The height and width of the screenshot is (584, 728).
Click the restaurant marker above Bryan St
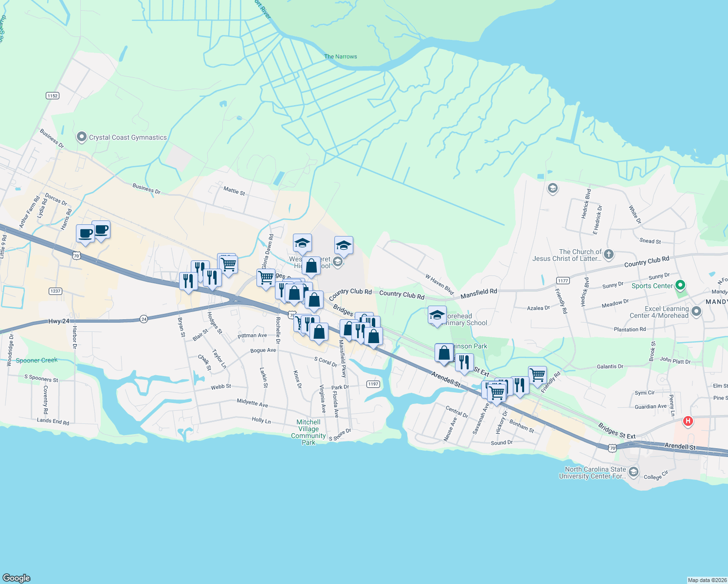pyautogui.click(x=188, y=282)
